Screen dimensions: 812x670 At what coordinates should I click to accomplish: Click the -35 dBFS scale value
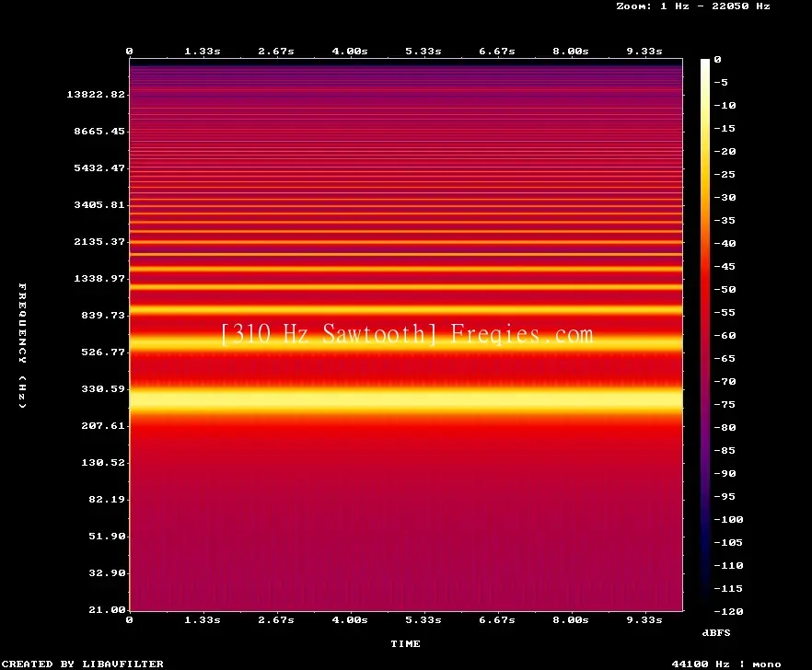click(725, 221)
